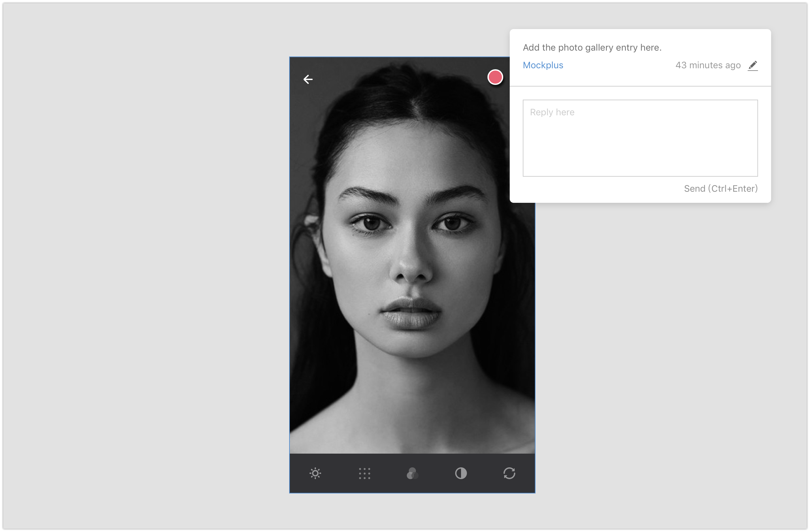This screenshot has width=810, height=532.
Task: Tap the rotate refresh arrows icon
Action: pos(509,473)
